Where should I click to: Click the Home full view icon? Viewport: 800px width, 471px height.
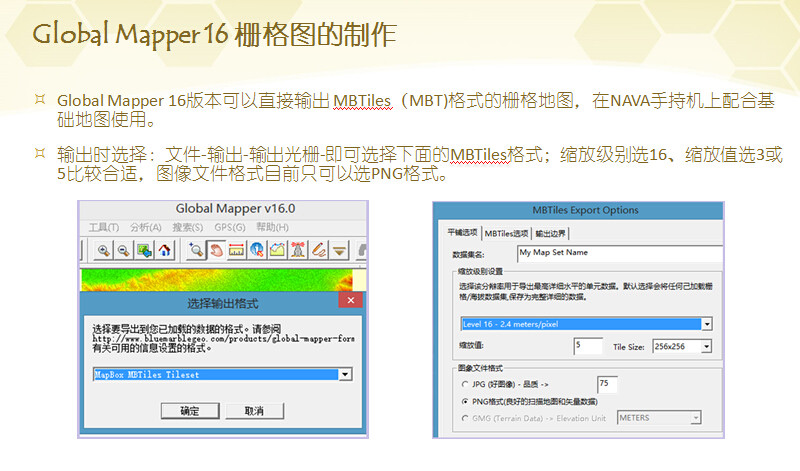[164, 251]
